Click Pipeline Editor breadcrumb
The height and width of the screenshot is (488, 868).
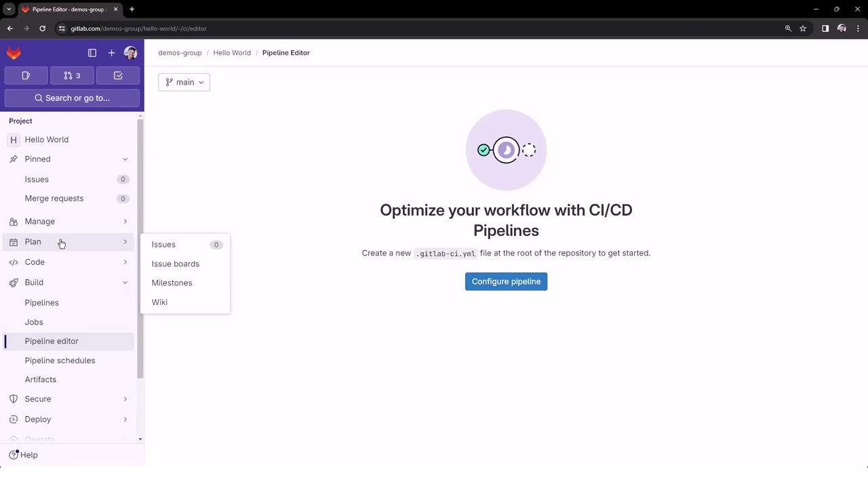point(286,53)
